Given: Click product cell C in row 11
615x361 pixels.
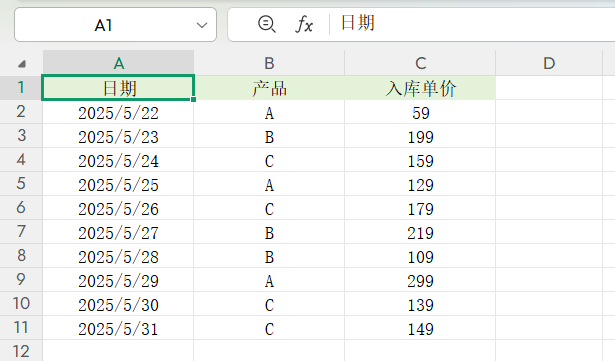Looking at the screenshot, I should 269,328.
